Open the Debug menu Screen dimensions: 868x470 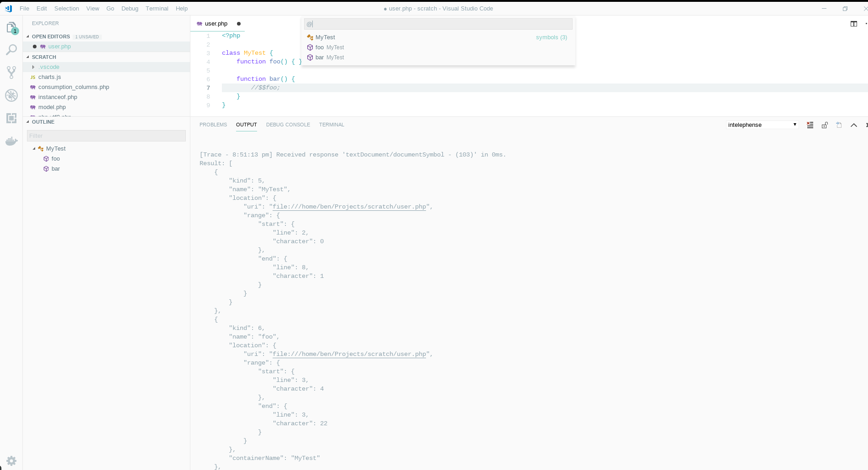130,8
